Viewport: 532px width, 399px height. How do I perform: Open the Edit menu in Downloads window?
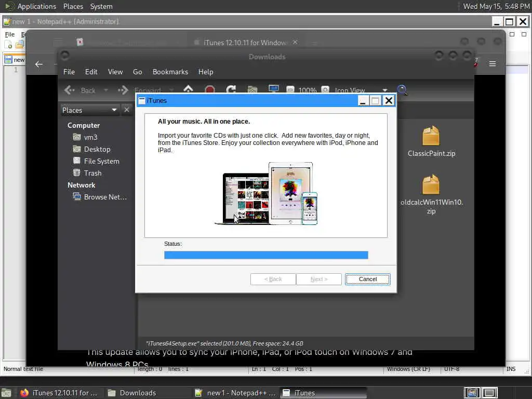pyautogui.click(x=91, y=72)
